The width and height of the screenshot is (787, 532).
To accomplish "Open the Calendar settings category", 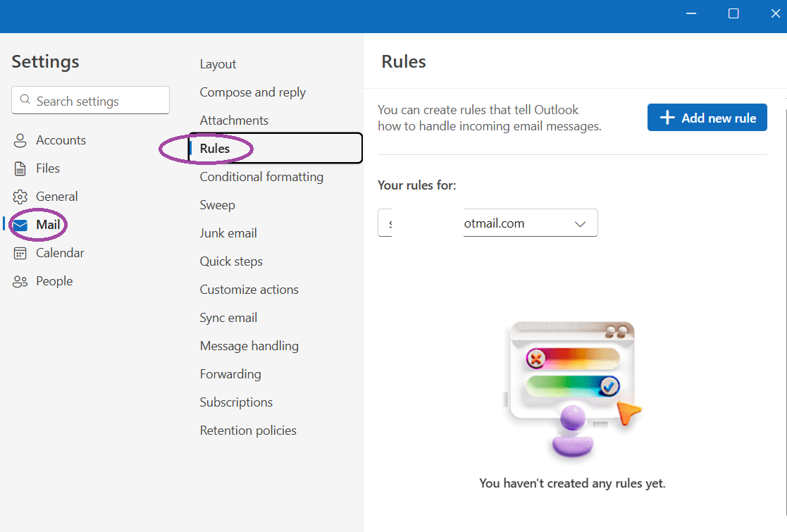I will (60, 252).
